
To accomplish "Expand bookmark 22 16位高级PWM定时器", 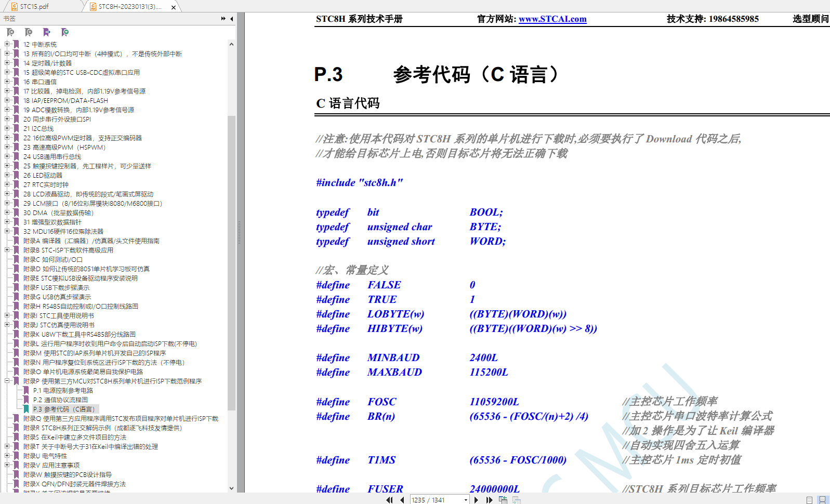I will (x=7, y=138).
